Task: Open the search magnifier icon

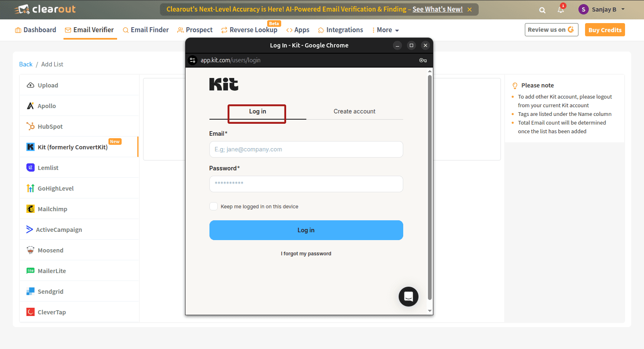Action: click(542, 10)
